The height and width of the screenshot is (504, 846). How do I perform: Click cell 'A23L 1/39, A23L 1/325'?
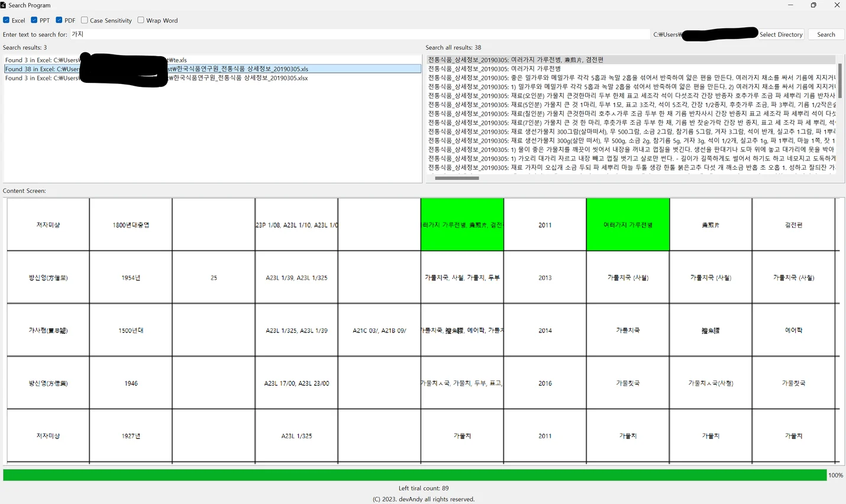pos(296,277)
